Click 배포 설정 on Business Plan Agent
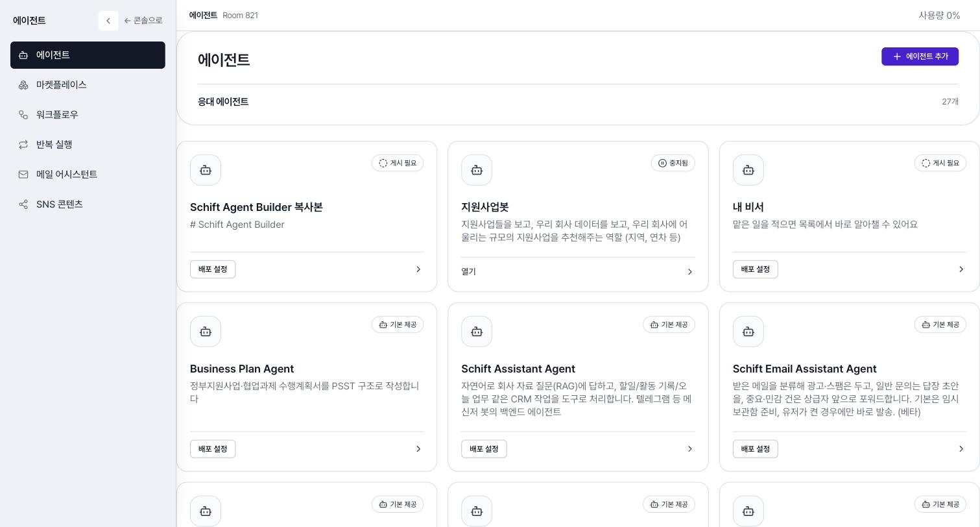This screenshot has width=980, height=527. point(213,449)
